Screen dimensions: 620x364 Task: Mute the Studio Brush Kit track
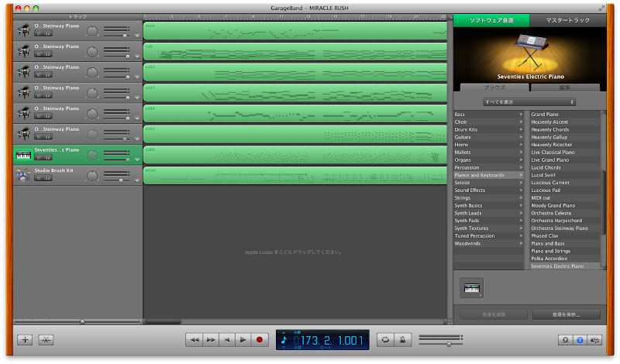[39, 178]
